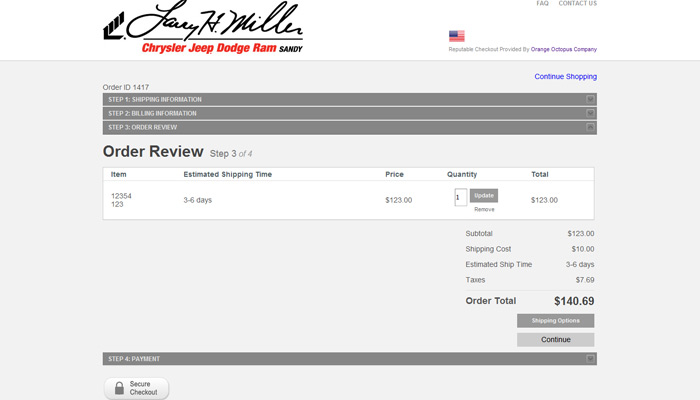Visit the Orange Octopus Company link
Image resolution: width=700 pixels, height=400 pixels.
click(x=564, y=49)
